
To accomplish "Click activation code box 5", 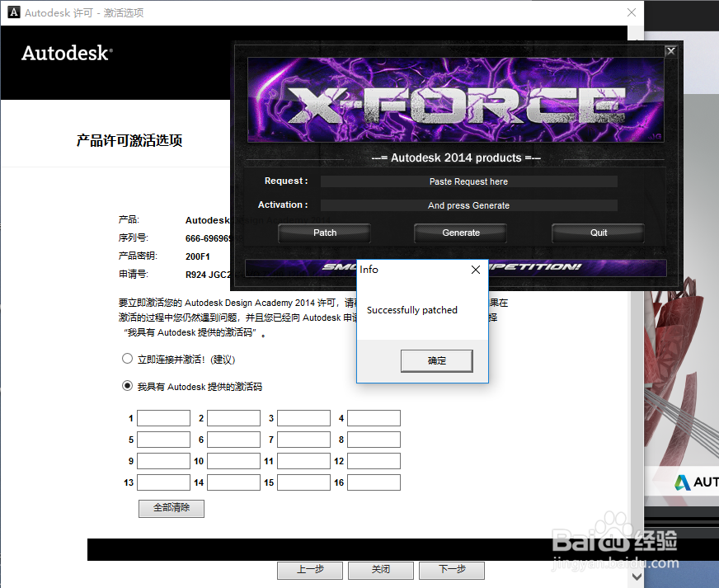I will pos(164,440).
